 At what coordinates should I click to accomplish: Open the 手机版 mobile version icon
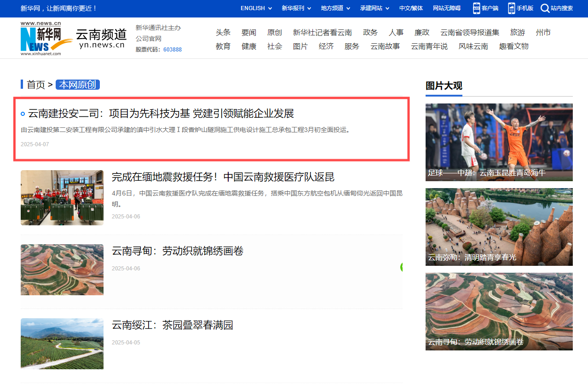click(512, 8)
